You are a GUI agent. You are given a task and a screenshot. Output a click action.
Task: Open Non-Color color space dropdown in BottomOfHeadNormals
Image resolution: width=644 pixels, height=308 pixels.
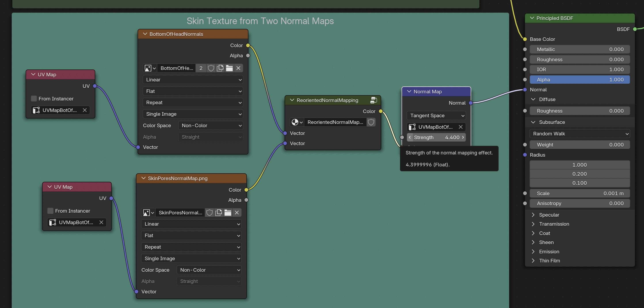(210, 125)
